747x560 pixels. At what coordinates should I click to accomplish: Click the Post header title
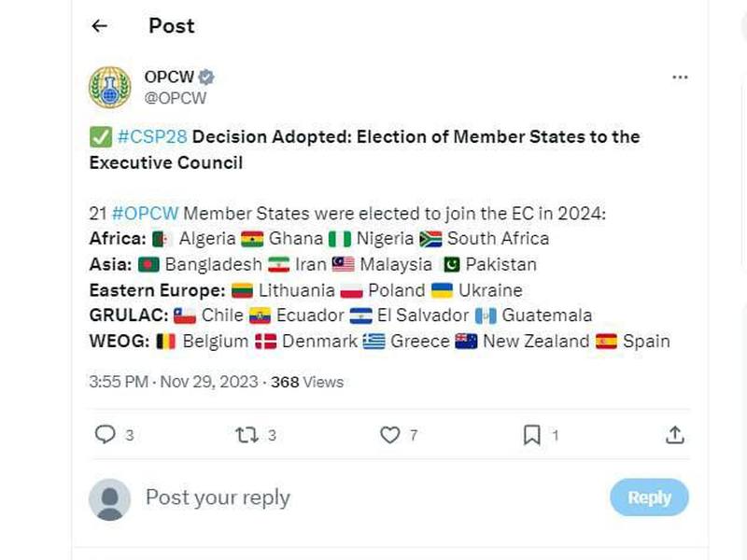click(x=172, y=26)
